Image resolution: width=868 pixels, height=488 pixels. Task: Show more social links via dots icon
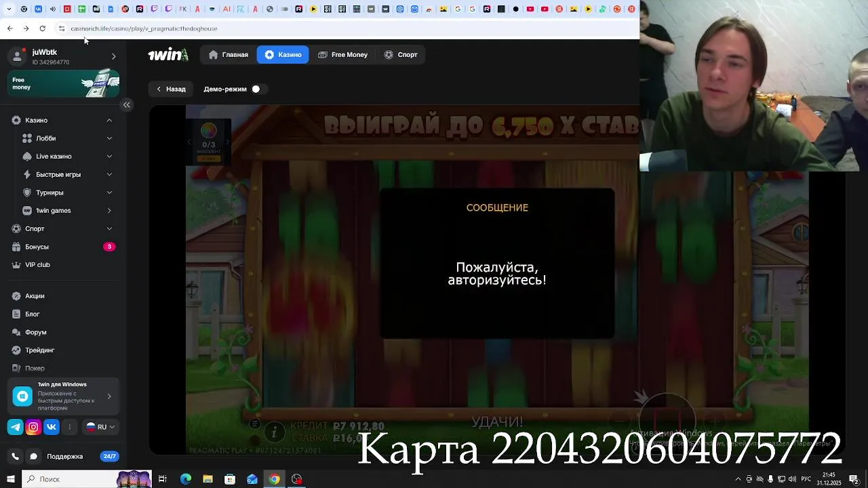pos(69,427)
